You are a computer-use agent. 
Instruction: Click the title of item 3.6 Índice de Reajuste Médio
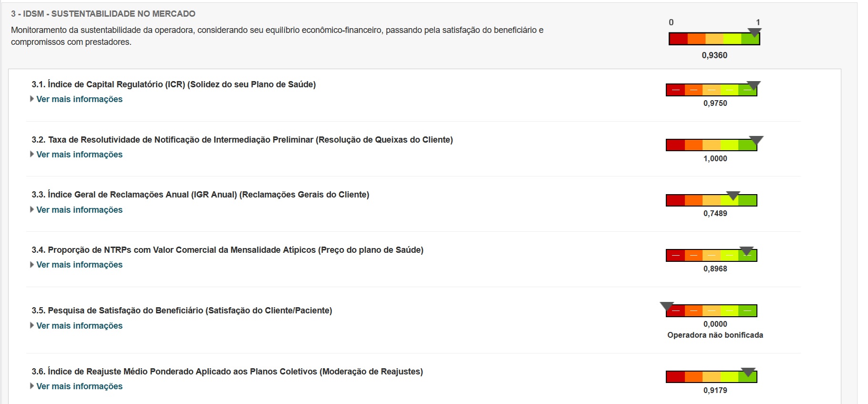click(x=227, y=372)
